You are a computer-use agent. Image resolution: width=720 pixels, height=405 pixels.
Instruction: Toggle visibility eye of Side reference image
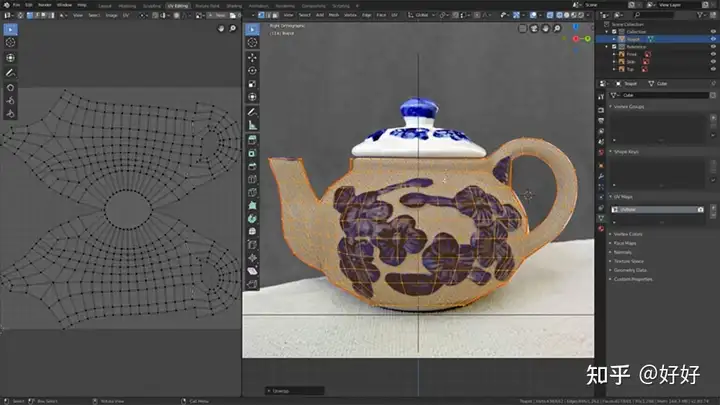pos(713,62)
